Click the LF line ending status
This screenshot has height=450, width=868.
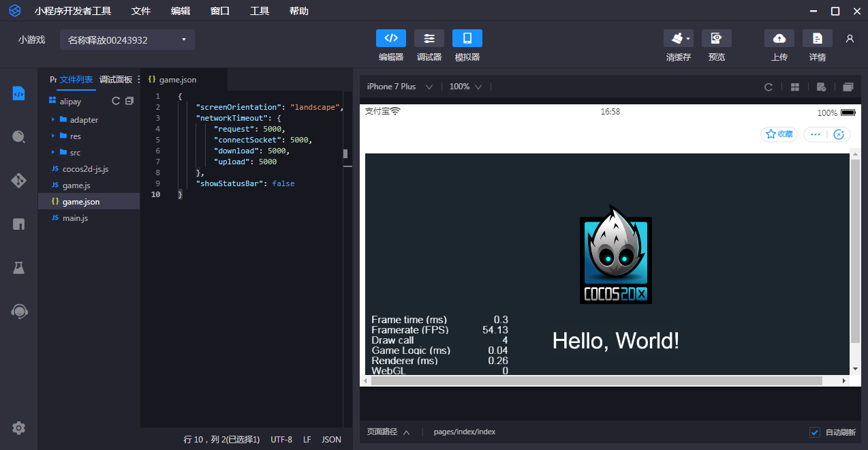[307, 440]
